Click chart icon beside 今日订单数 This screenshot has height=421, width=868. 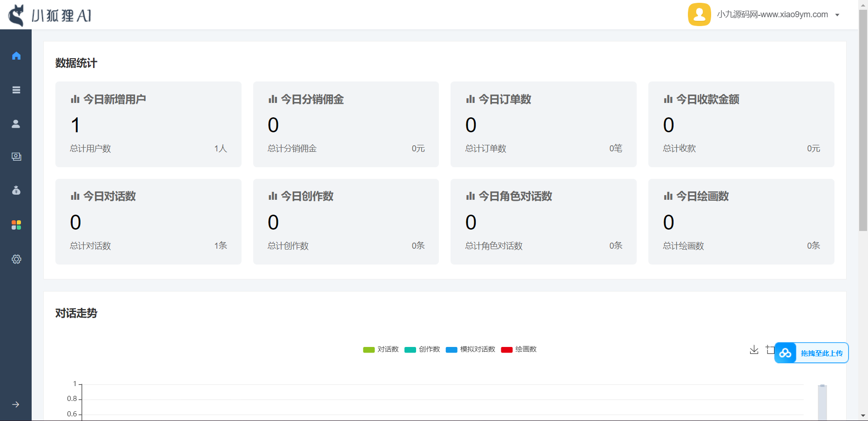(471, 99)
